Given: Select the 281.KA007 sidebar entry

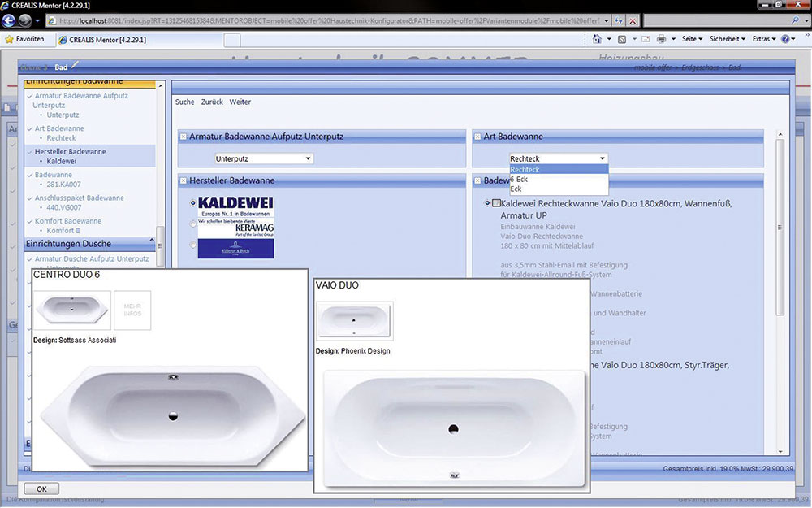Looking at the screenshot, I should coord(63,185).
